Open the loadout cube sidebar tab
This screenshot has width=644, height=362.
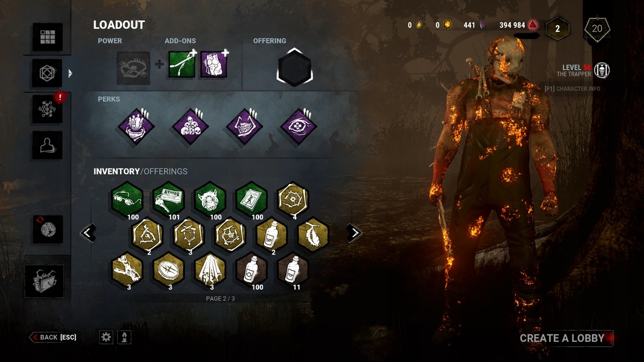[47, 73]
